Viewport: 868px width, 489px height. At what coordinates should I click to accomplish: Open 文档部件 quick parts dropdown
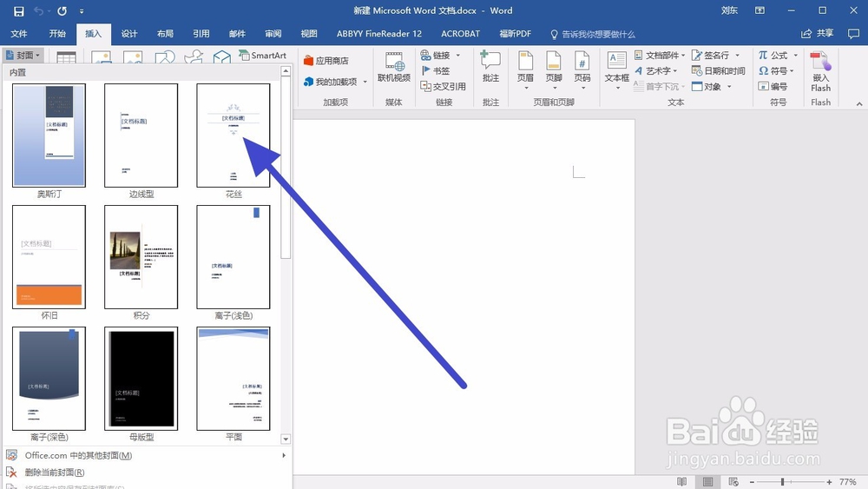660,56
